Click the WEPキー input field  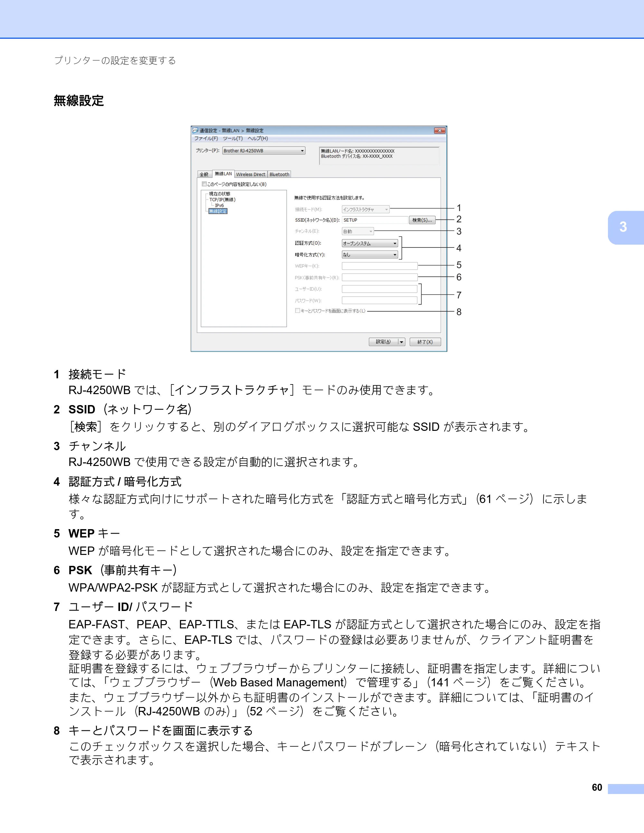[380, 266]
